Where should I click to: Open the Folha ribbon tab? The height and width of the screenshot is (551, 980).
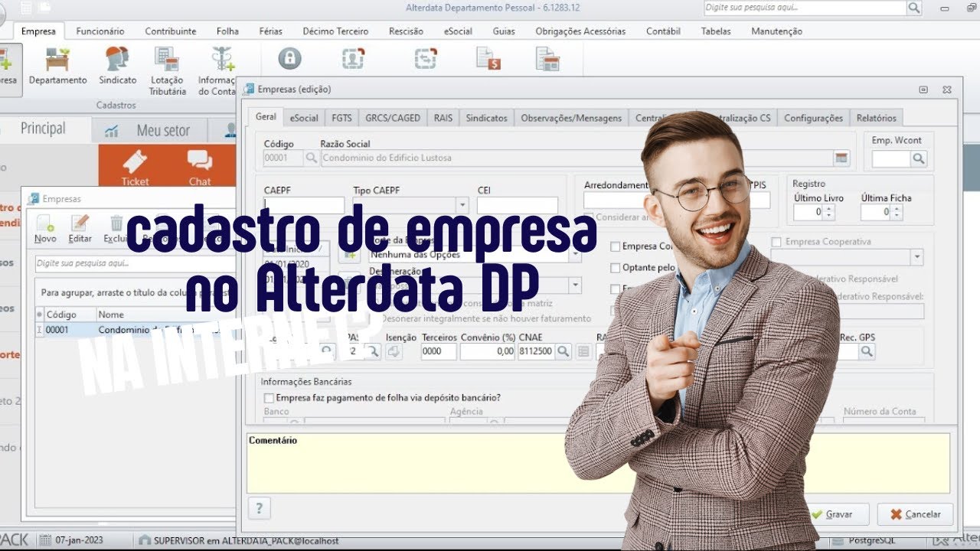[227, 31]
